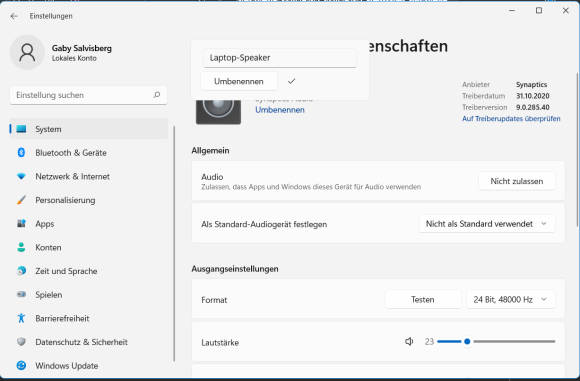
Task: Click the volume value 23
Action: pos(429,342)
